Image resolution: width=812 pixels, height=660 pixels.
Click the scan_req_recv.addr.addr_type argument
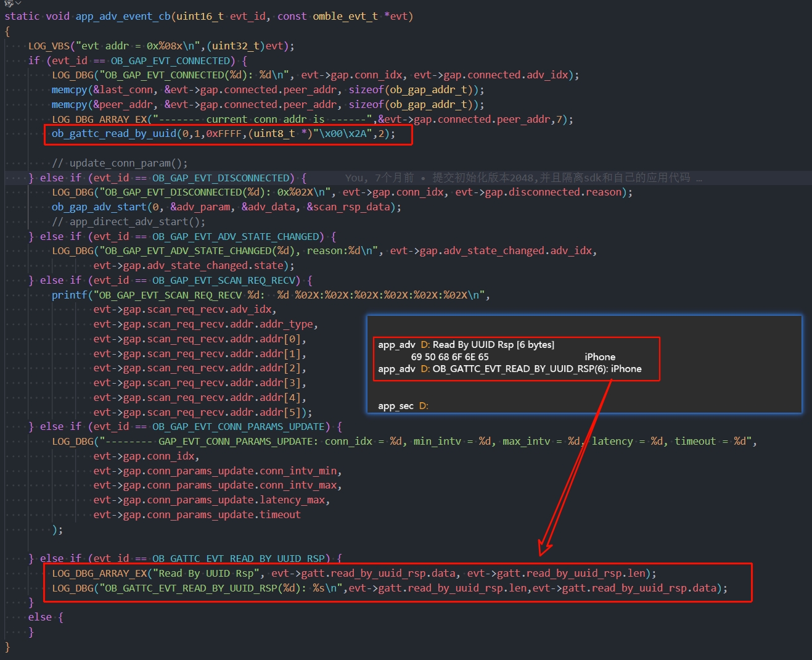coord(205,324)
